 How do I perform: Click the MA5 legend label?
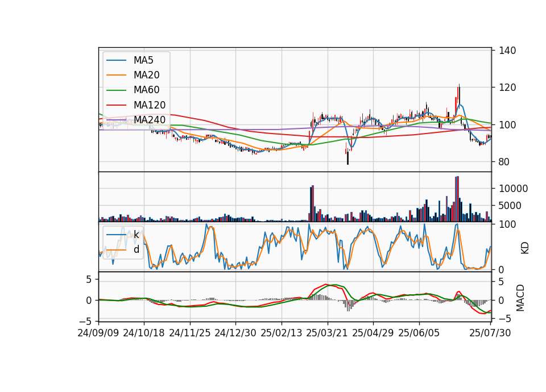[x=143, y=60]
